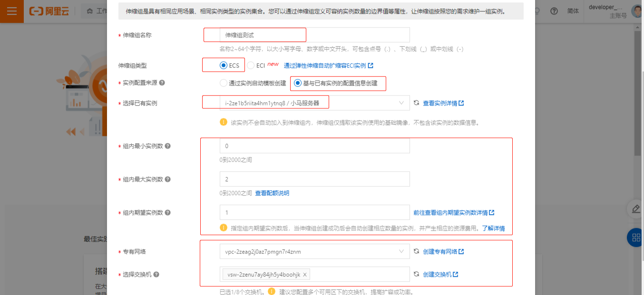Show help for minimum instance count

tap(167, 146)
